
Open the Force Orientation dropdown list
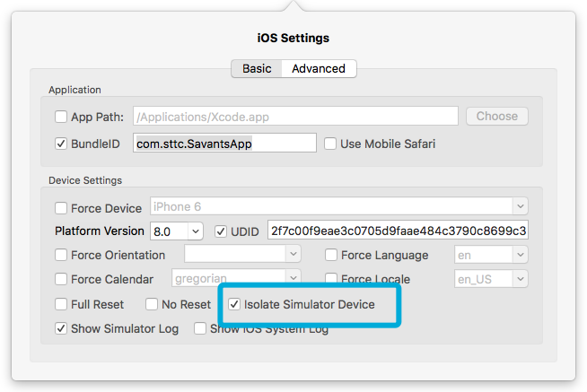coord(242,254)
